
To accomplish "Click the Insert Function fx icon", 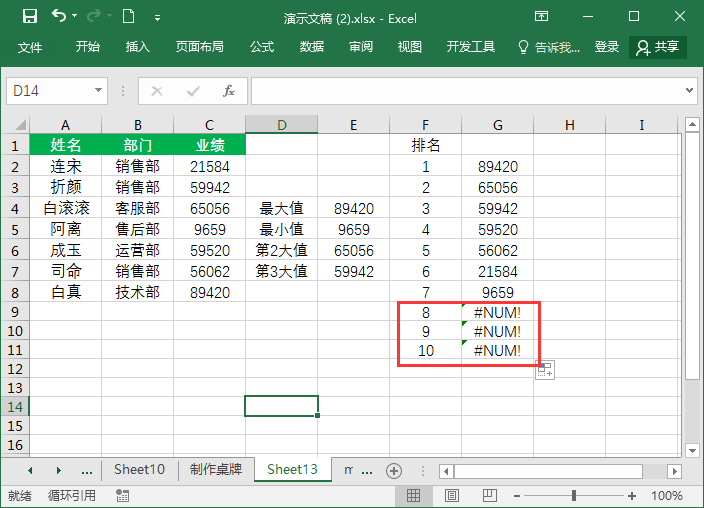I will pos(229,91).
